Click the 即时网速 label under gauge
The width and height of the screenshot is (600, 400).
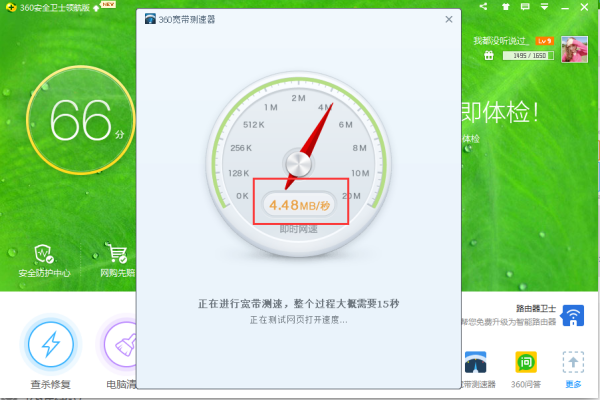298,229
